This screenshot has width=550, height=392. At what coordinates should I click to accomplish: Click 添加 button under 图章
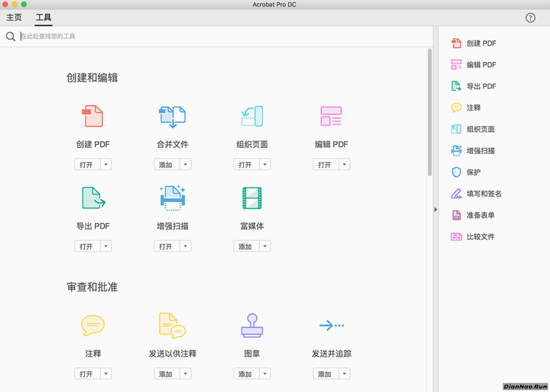click(246, 374)
